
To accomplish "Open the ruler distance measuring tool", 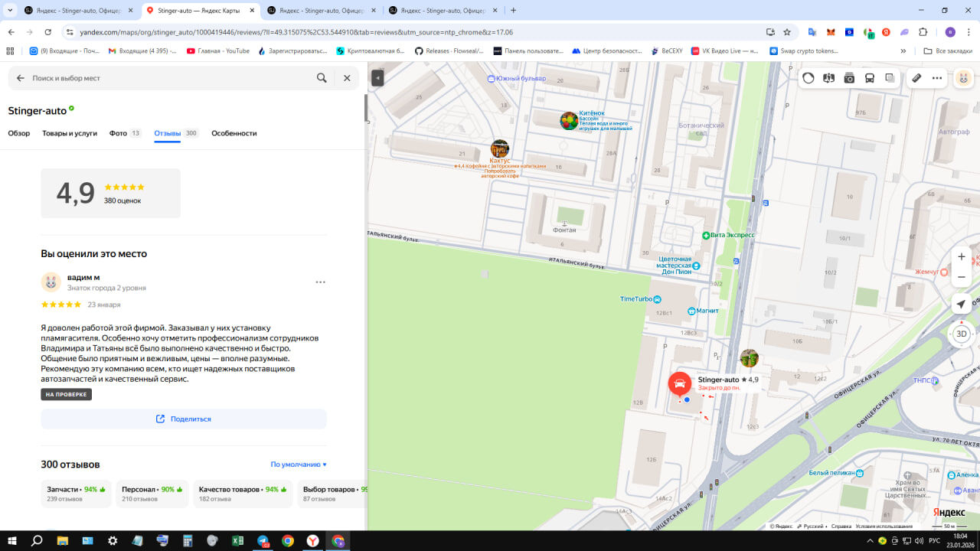I will click(916, 78).
